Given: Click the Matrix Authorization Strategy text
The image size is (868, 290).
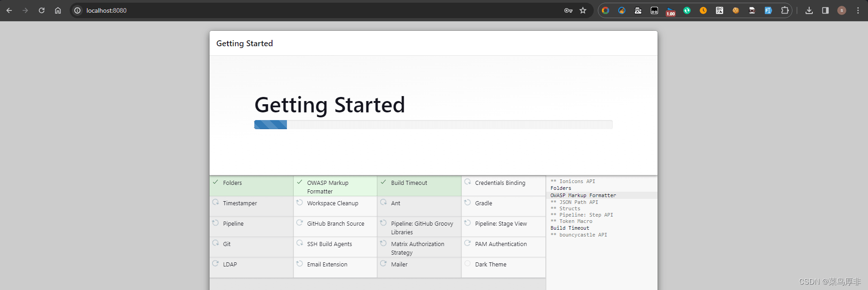Looking at the screenshot, I should 418,248.
